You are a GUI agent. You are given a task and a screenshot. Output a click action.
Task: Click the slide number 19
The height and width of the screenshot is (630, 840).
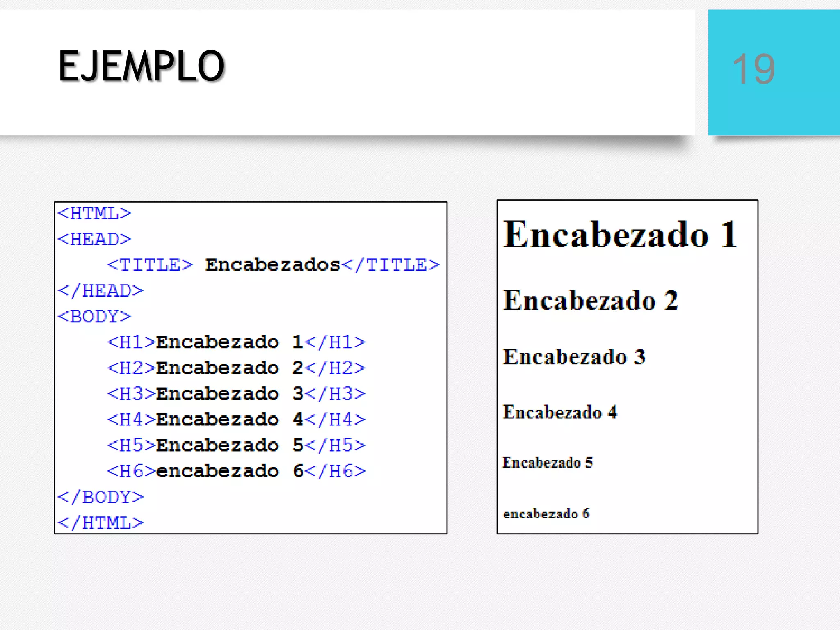point(753,69)
